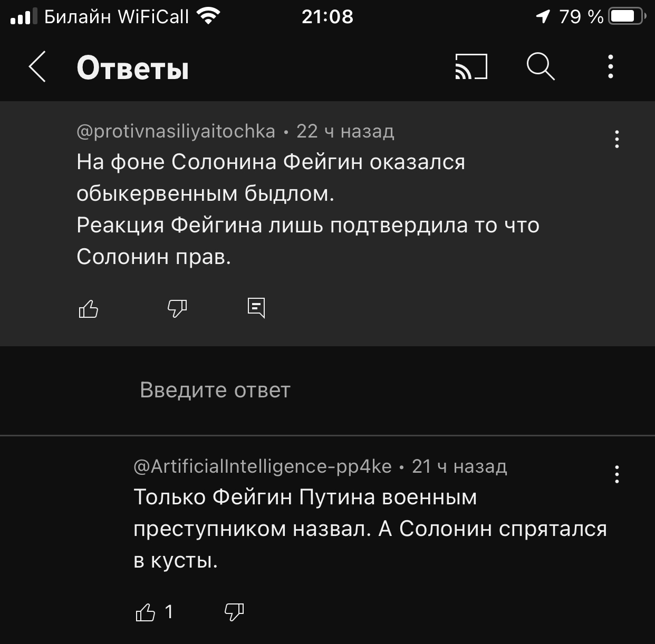Viewport: 655px width, 644px height.
Task: Tap the Wi-Fi icon in status bar
Action: pos(208,16)
